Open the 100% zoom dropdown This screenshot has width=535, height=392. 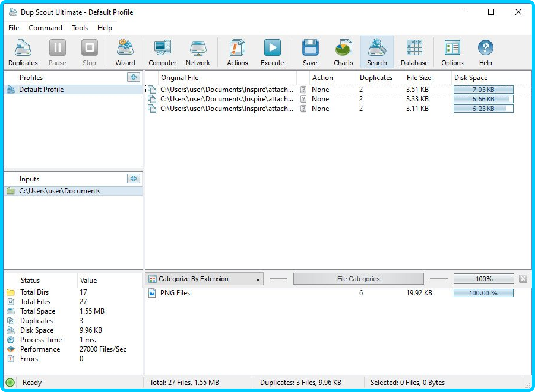click(x=483, y=279)
